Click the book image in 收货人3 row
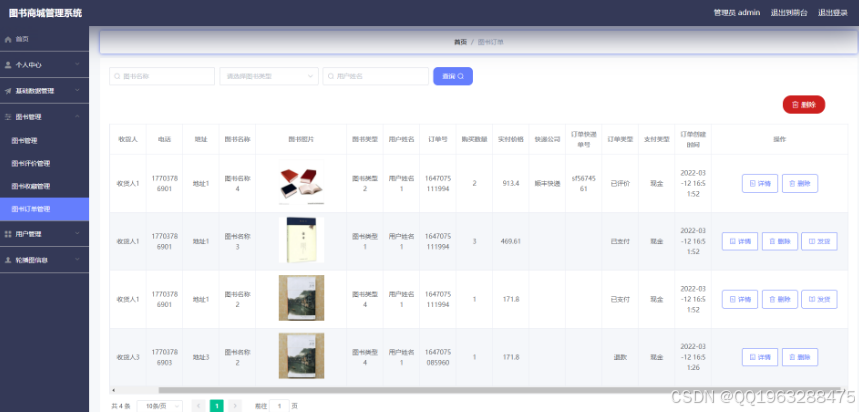This screenshot has width=859, height=412. 301,356
